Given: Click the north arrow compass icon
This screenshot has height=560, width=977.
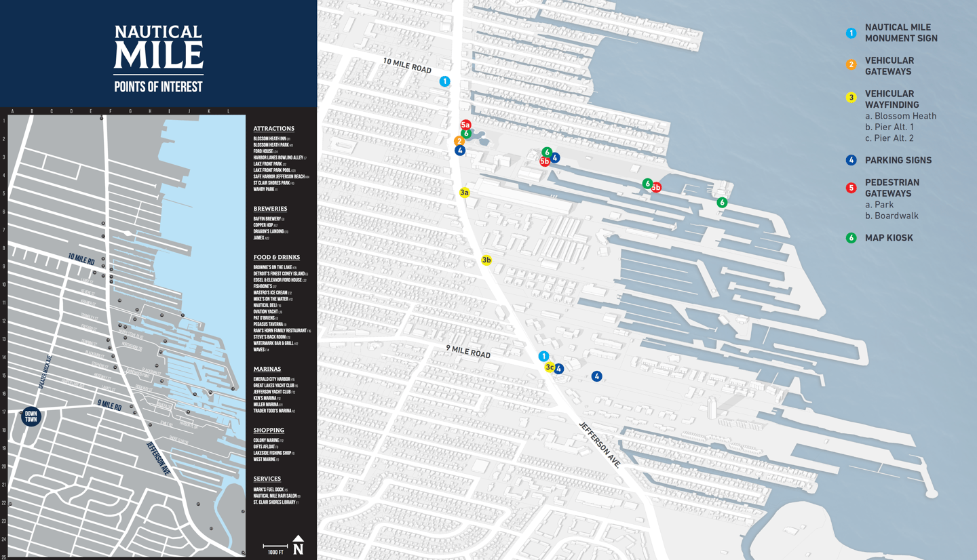Looking at the screenshot, I should (x=297, y=545).
